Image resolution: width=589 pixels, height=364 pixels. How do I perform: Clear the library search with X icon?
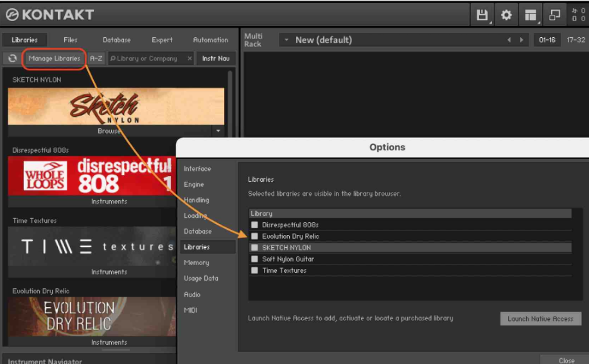click(x=189, y=58)
